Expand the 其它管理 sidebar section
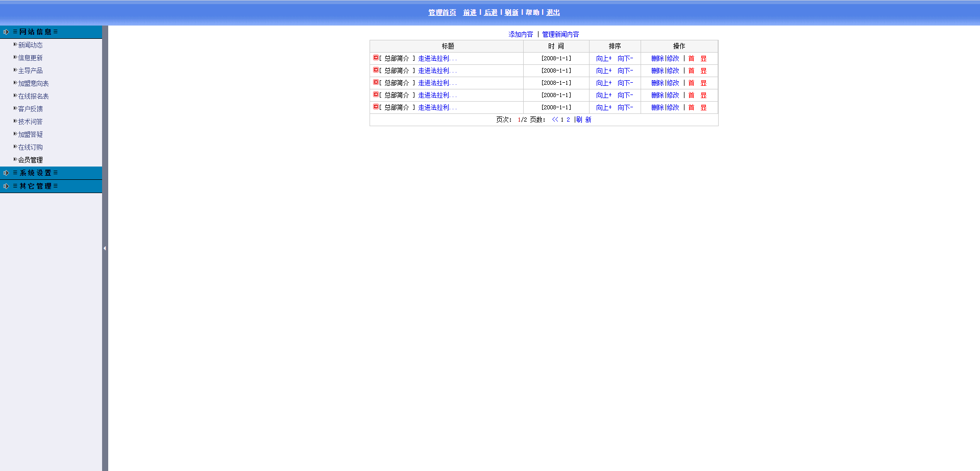Image resolution: width=980 pixels, height=471 pixels. coord(51,186)
